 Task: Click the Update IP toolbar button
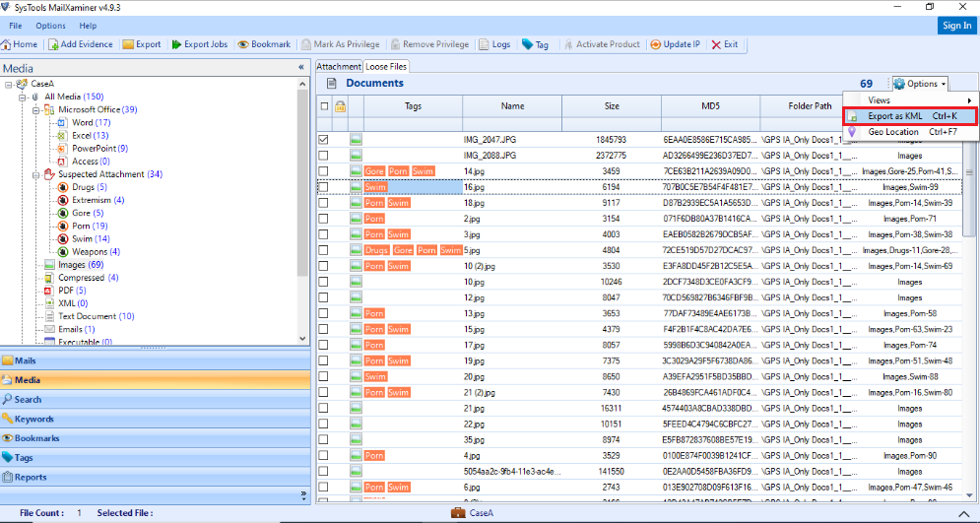(676, 44)
